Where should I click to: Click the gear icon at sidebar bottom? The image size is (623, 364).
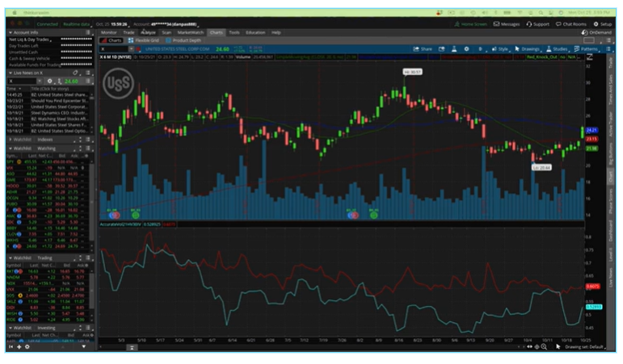coord(27,346)
